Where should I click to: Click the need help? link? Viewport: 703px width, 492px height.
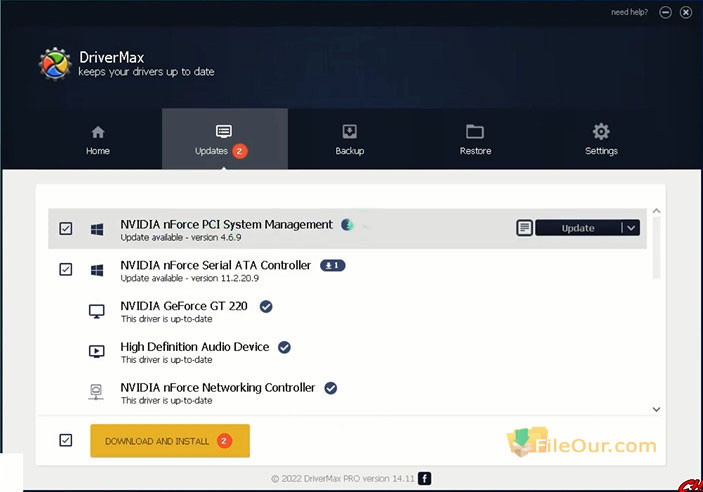pos(629,13)
